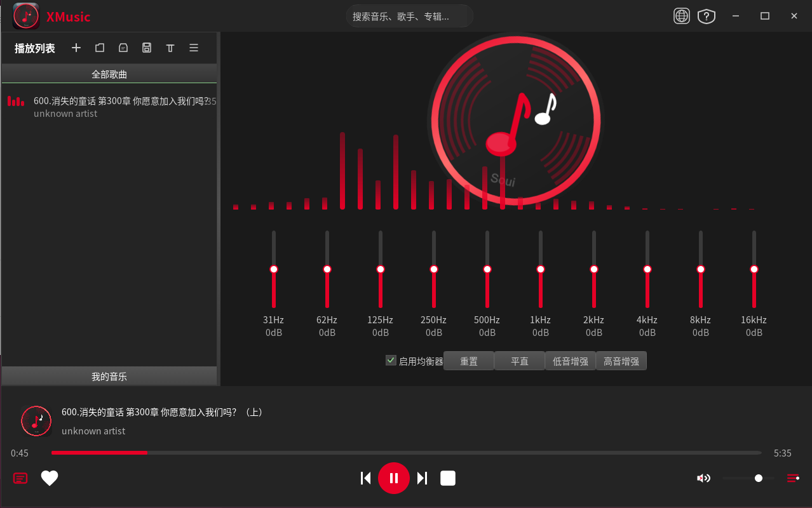
Task: Mute audio via the speaker icon
Action: tap(703, 478)
